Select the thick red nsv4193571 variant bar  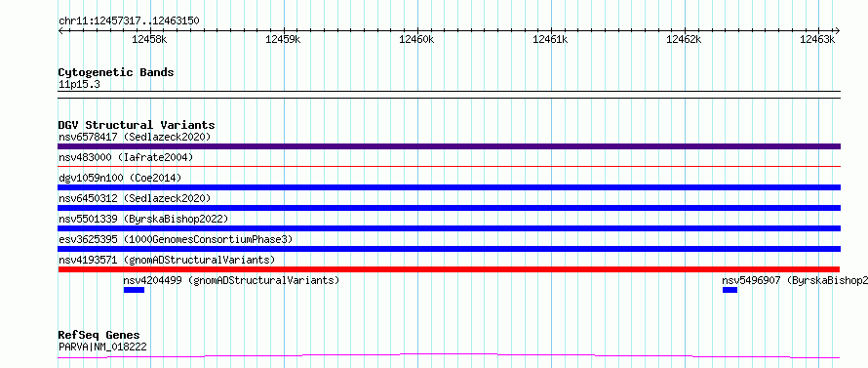449,269
